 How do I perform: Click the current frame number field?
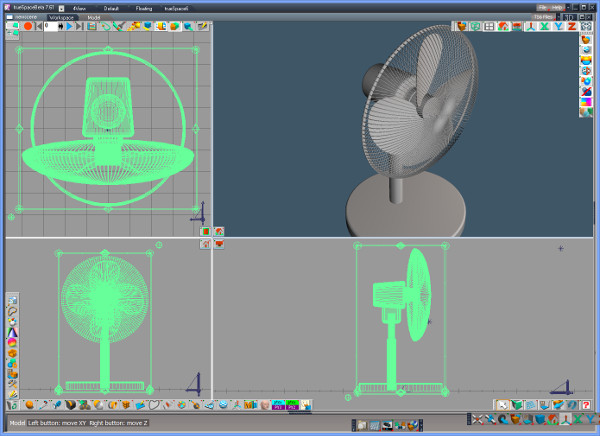coord(51,26)
